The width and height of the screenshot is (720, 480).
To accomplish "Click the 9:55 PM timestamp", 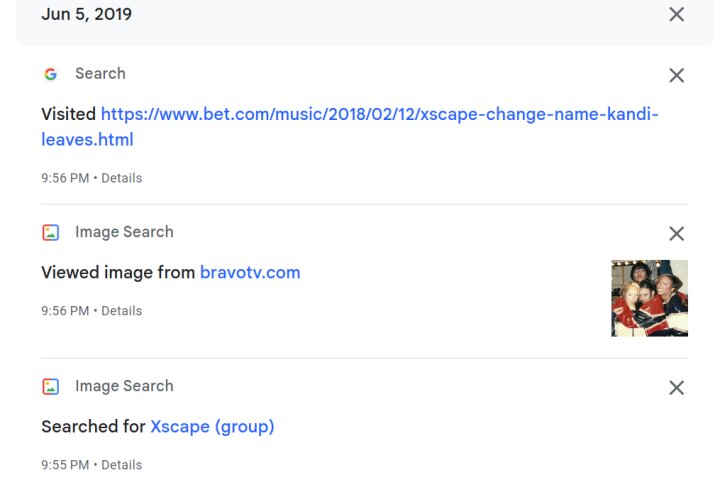I will pos(65,465).
